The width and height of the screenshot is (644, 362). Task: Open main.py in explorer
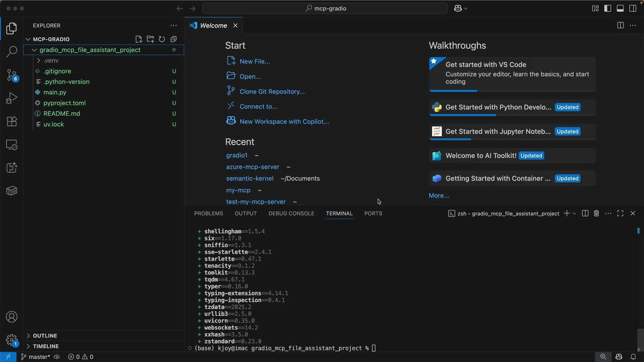click(x=55, y=92)
